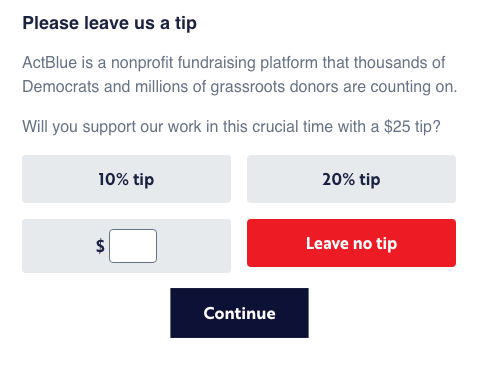Viewport: 478px width, 367px height.
Task: Click 'grassroots donors' text in the paragraph
Action: point(274,87)
